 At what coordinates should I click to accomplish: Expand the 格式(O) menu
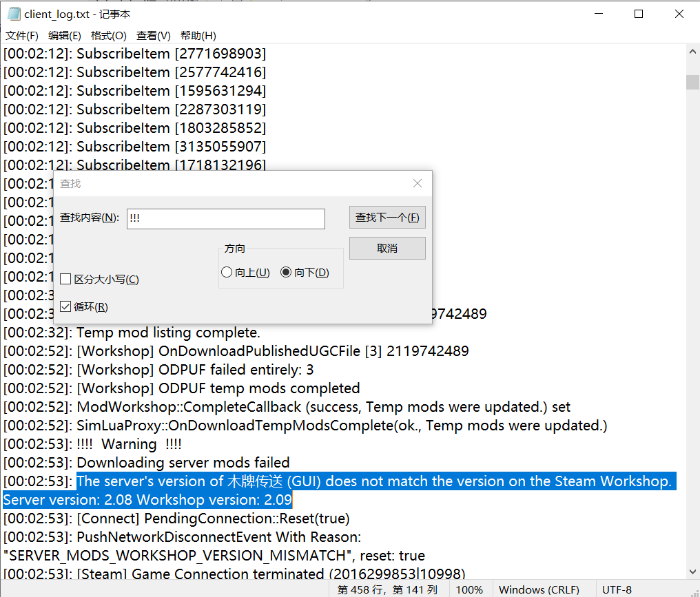coord(108,36)
